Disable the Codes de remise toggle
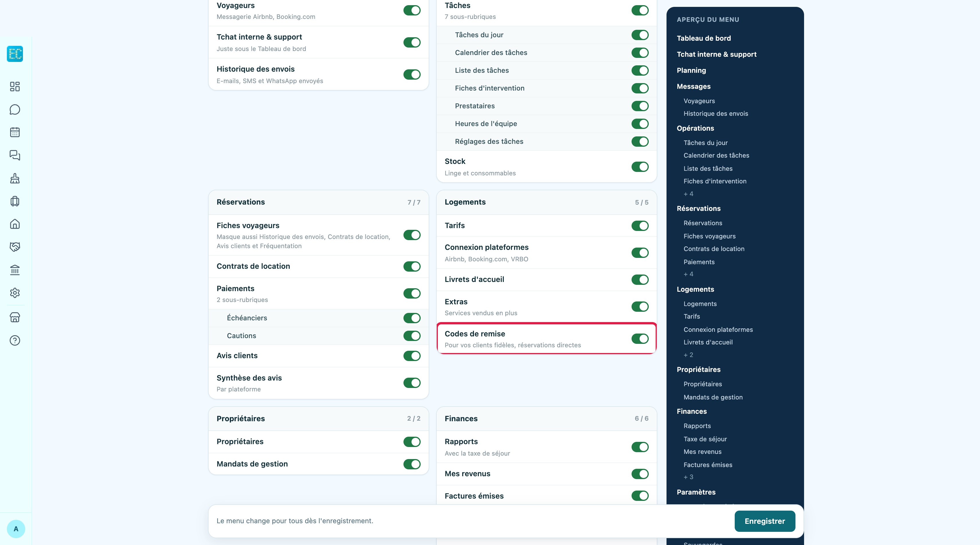980x545 pixels. 640,338
